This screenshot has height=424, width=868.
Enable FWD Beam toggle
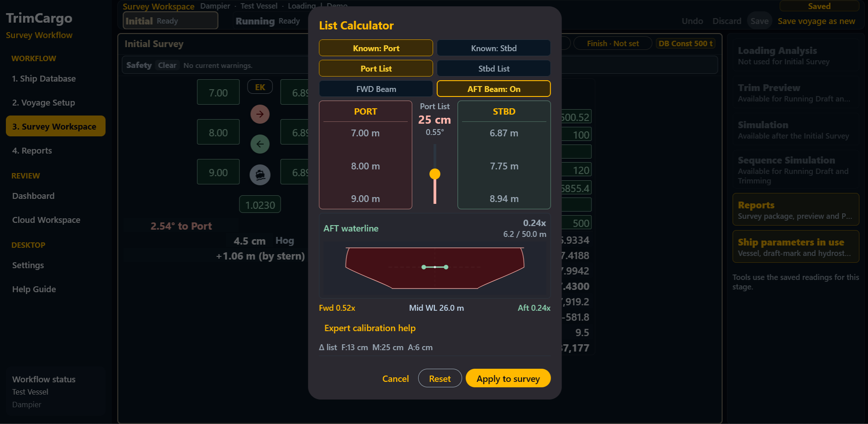[x=376, y=89]
